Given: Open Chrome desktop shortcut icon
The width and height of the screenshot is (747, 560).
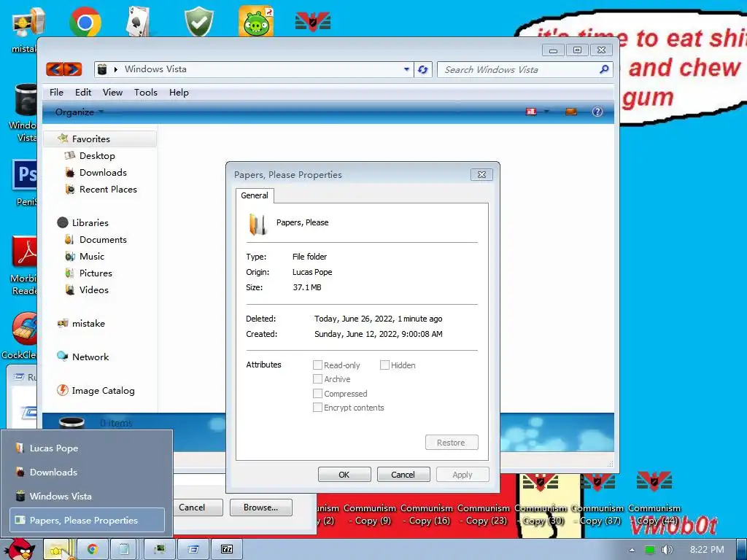Looking at the screenshot, I should click(85, 21).
